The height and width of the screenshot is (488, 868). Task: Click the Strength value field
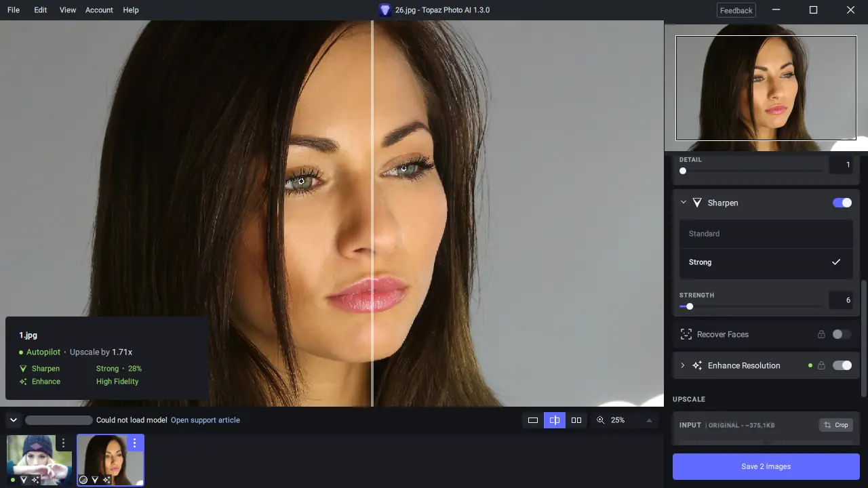[841, 300]
